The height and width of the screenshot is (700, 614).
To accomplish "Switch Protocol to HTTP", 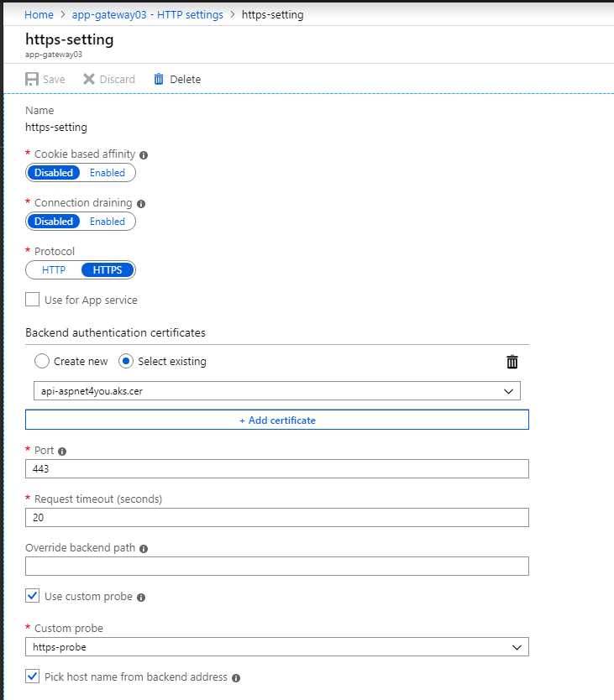I will (54, 270).
